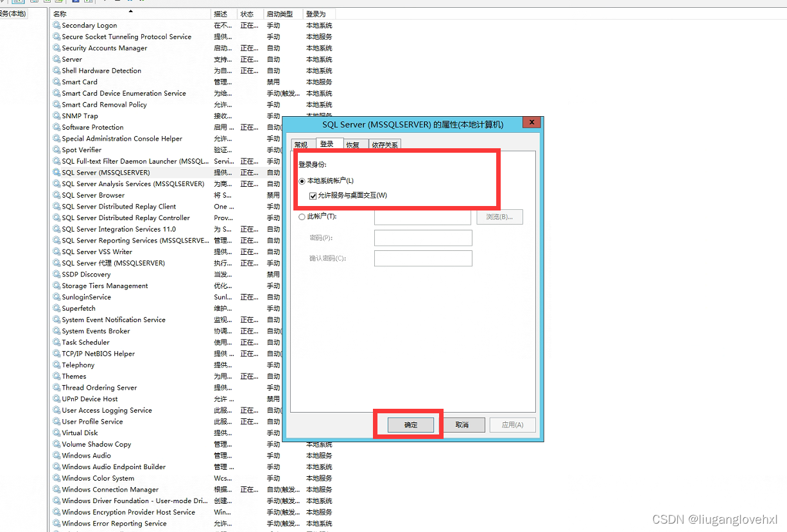Click the Help question-mark toolbar icon

[x=75, y=3]
